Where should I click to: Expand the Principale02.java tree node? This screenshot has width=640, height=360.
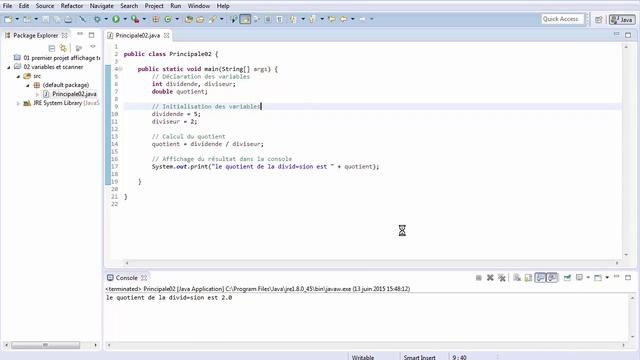pos(37,94)
